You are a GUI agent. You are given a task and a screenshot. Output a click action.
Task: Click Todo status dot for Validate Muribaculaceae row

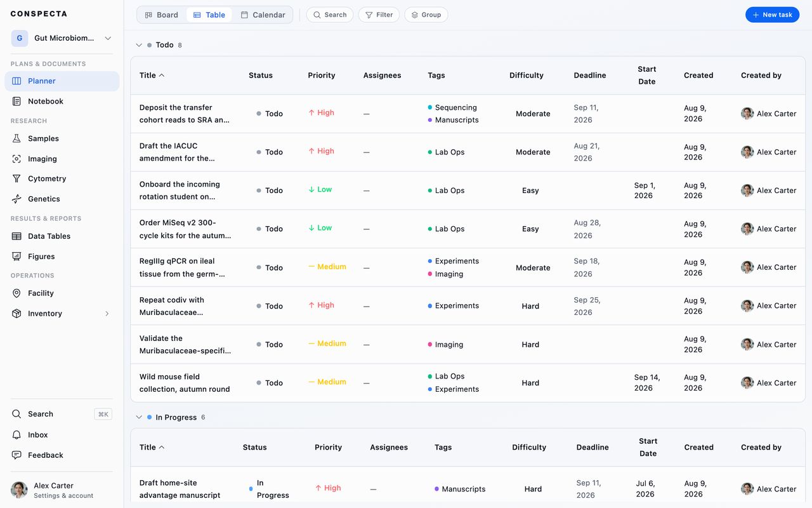click(259, 344)
